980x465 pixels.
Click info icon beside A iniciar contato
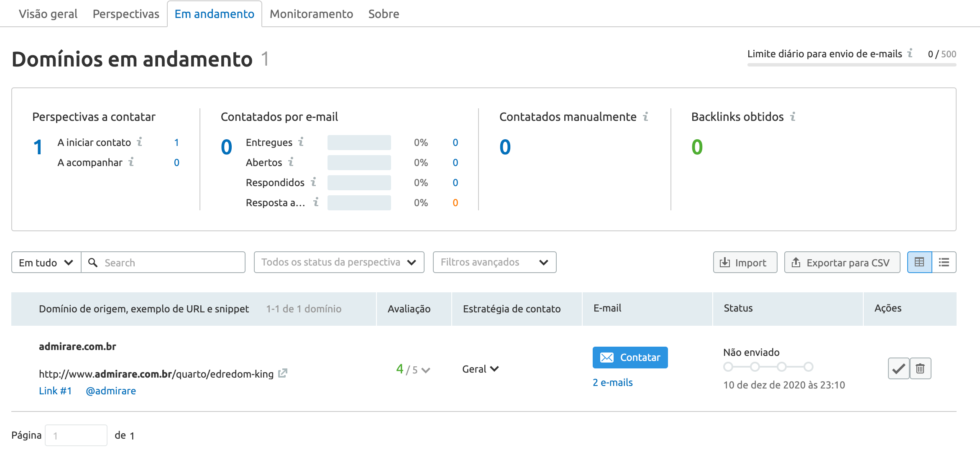(x=140, y=142)
